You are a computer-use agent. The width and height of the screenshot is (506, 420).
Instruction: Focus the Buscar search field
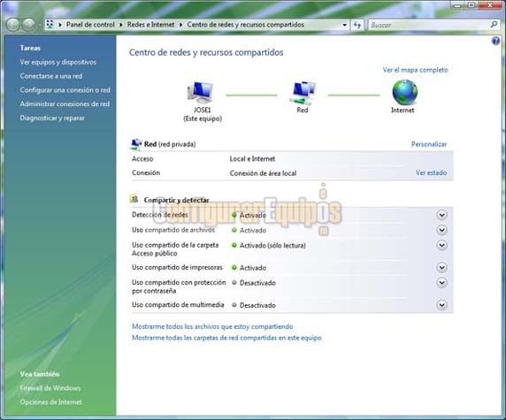tap(429, 25)
